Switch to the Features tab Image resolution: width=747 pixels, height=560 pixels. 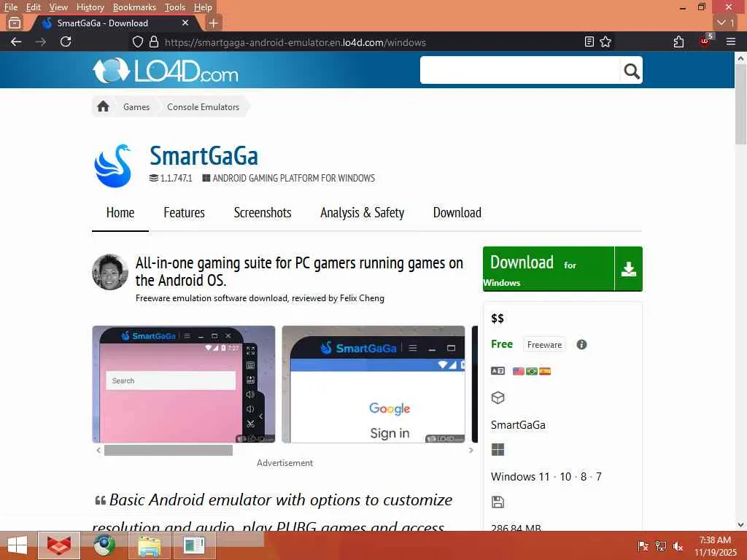point(184,212)
